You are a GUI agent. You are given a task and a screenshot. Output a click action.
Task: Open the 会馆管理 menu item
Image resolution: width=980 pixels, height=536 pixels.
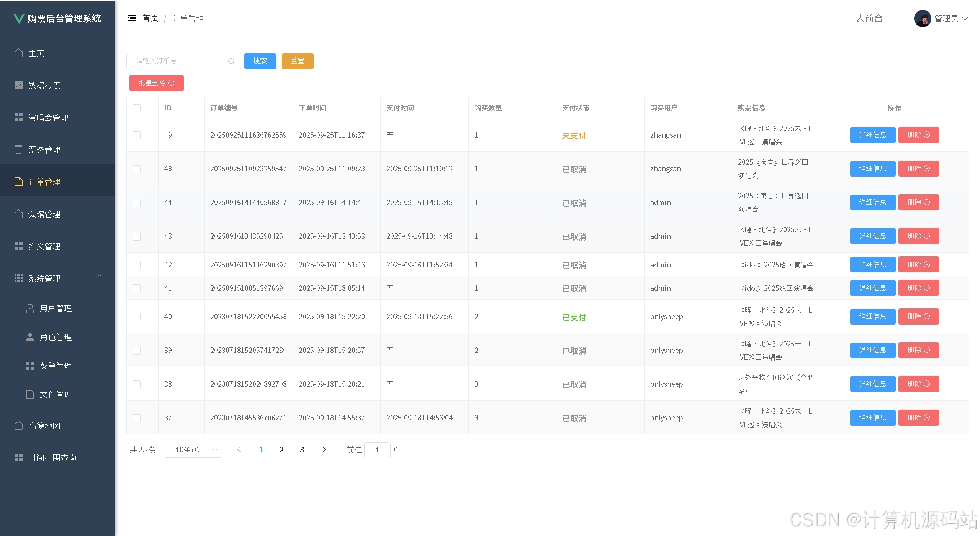click(x=57, y=214)
